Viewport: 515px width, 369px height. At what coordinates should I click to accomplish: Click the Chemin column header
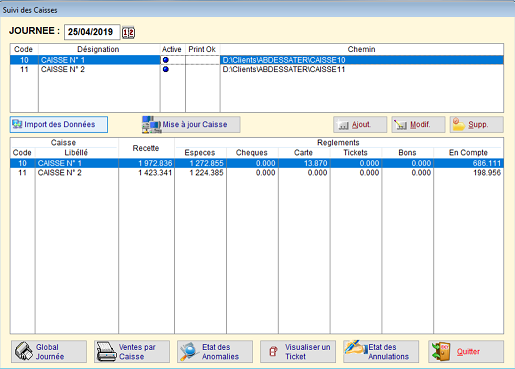click(x=362, y=49)
